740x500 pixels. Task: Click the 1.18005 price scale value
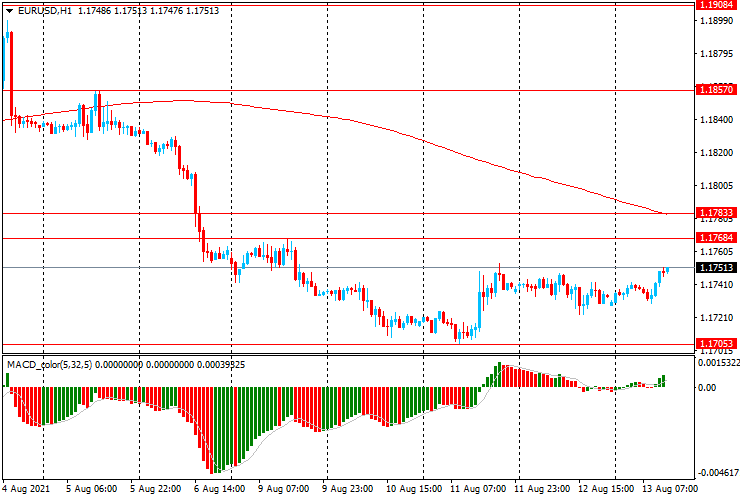(x=716, y=186)
